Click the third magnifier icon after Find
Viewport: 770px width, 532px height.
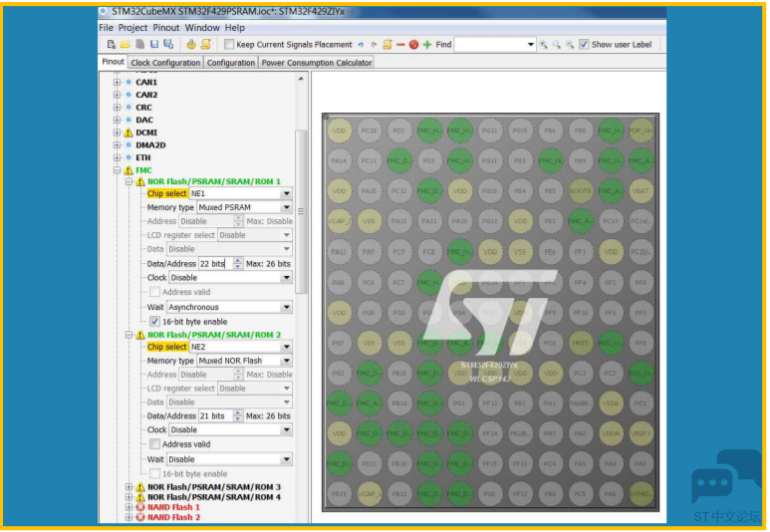pos(570,45)
